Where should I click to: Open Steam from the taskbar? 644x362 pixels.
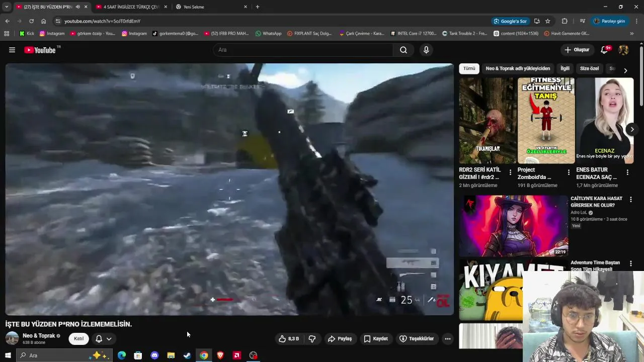[187, 355]
